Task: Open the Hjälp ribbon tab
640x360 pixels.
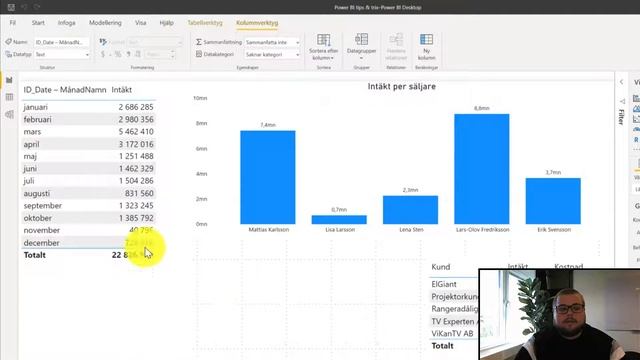Action: point(167,23)
